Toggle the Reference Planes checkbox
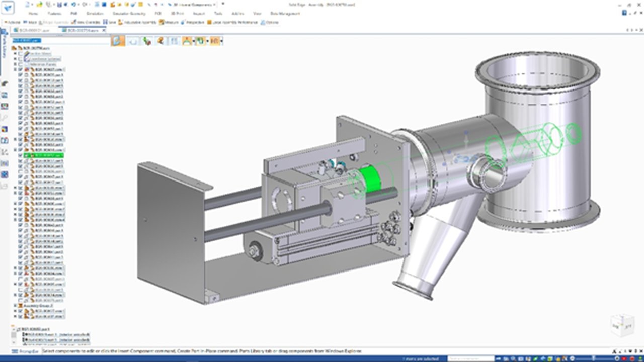 pos(21,64)
